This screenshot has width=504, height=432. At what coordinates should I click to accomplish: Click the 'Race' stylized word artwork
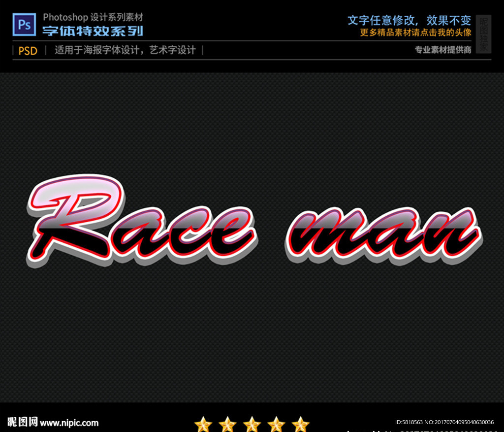pos(141,221)
